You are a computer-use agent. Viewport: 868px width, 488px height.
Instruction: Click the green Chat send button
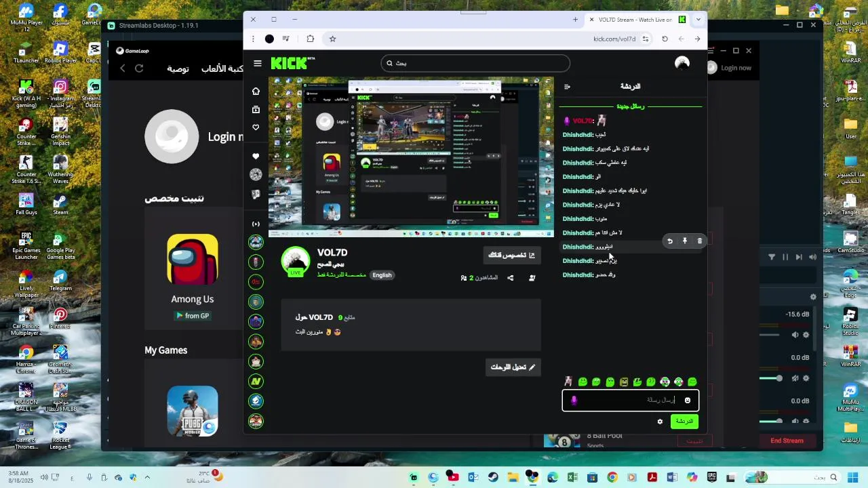click(684, 422)
